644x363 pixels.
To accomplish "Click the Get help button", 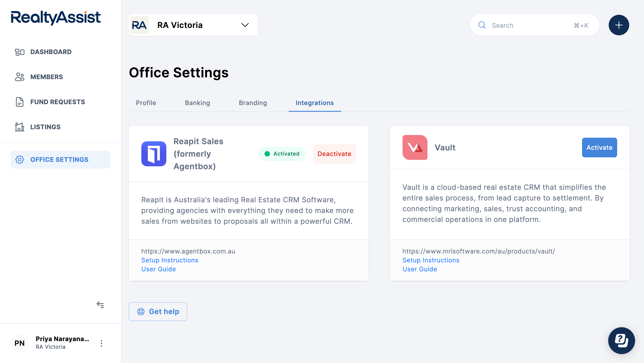I will tap(158, 312).
